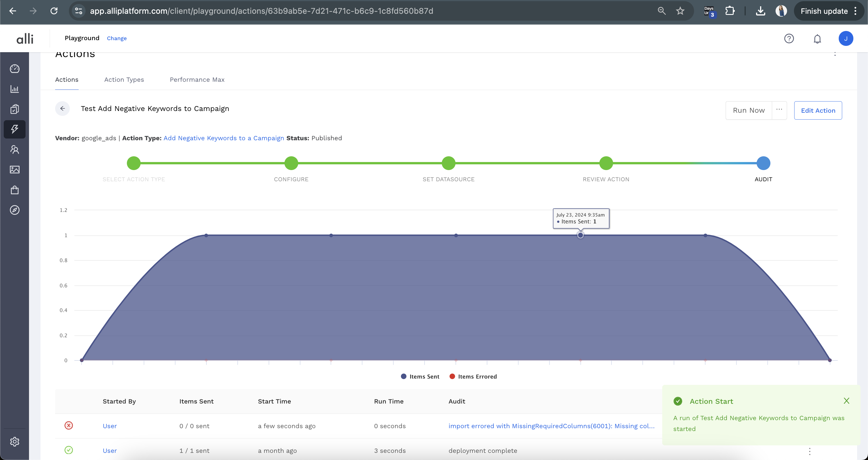Toggle Items Errored legend series
The height and width of the screenshot is (460, 868).
pos(473,377)
